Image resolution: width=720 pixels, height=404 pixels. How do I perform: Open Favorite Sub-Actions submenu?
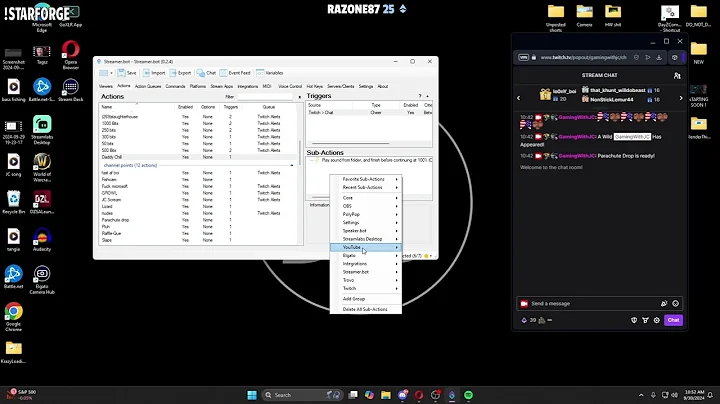click(x=366, y=179)
